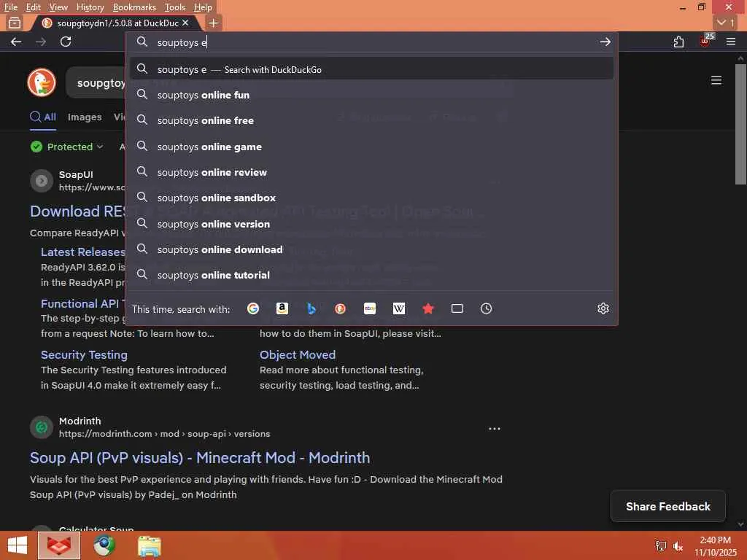Select suggestion 'souptoys online game'
The width and height of the screenshot is (747, 560).
(x=371, y=147)
